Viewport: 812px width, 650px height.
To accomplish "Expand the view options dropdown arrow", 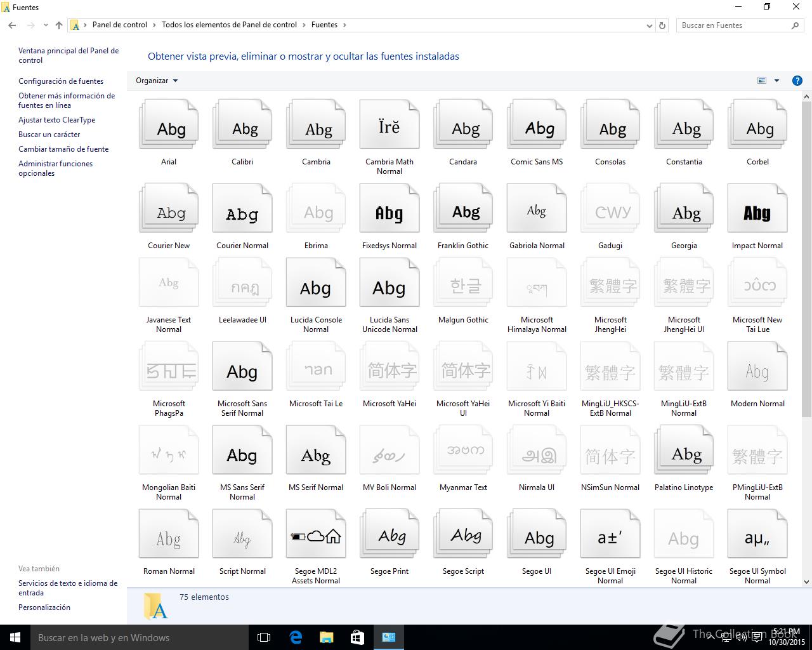I will (776, 81).
